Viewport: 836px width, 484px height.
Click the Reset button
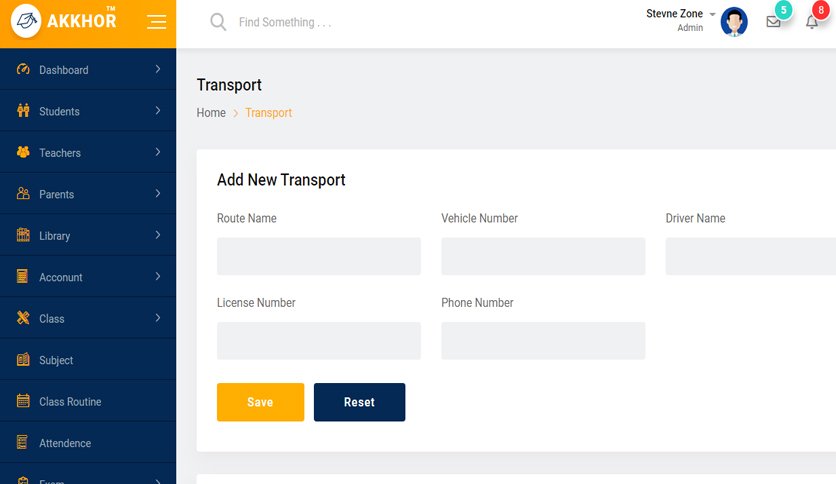pyautogui.click(x=359, y=402)
